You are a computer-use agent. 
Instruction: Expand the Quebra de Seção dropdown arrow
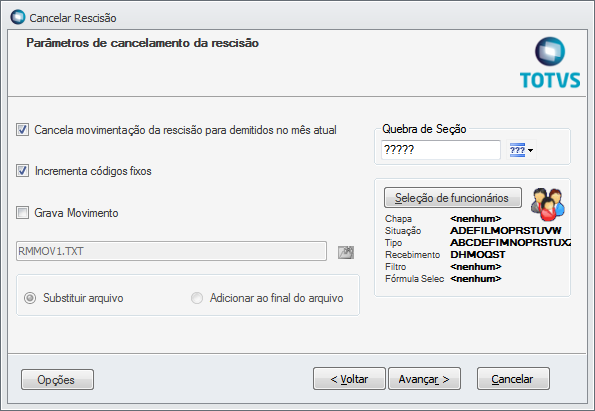(x=530, y=150)
